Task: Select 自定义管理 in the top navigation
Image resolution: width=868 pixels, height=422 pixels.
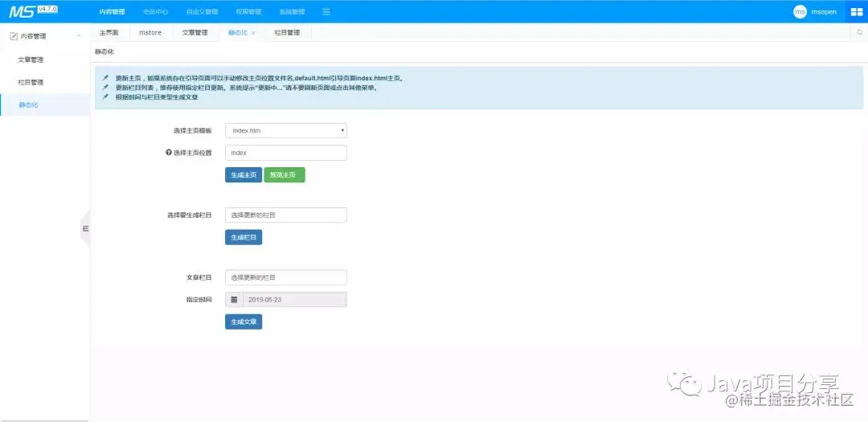Action: click(x=202, y=11)
